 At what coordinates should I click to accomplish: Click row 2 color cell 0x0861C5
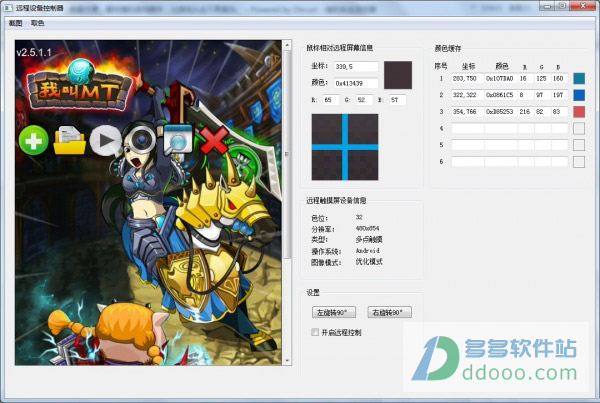[x=501, y=95]
